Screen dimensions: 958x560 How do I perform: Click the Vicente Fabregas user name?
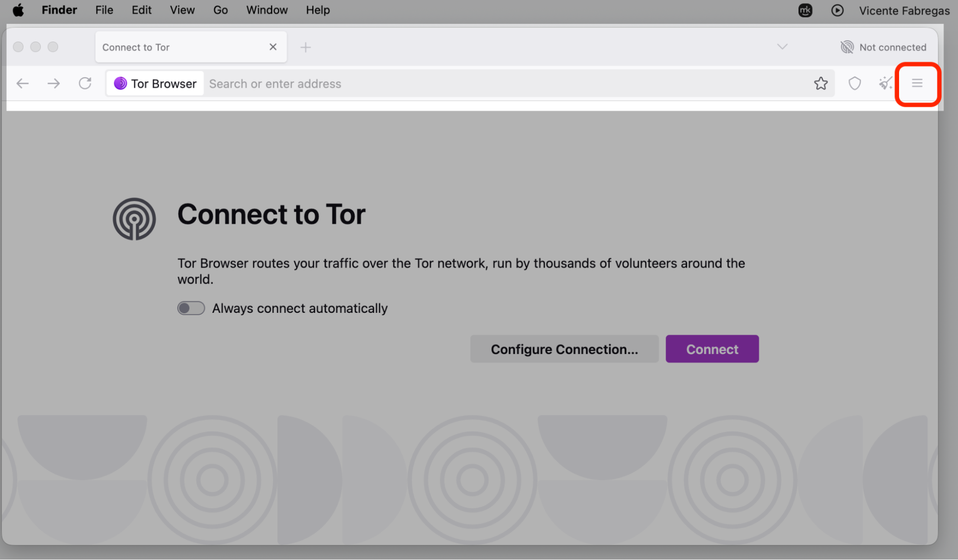(904, 11)
